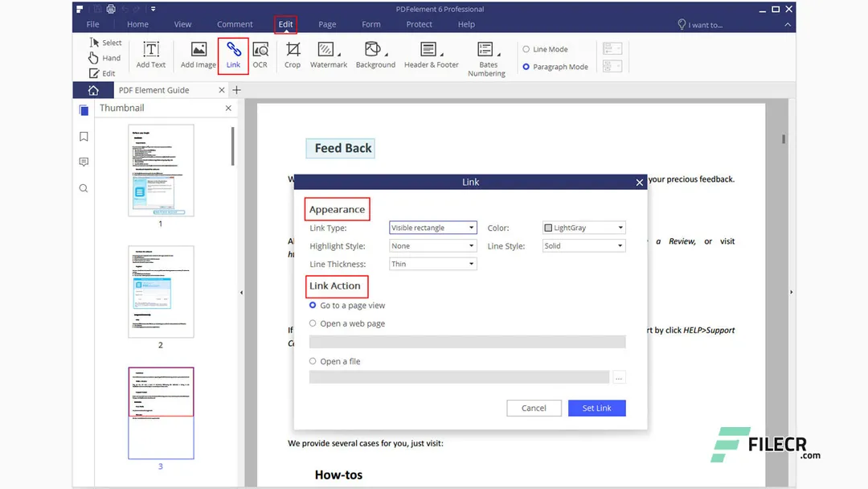Viewport: 868px width, 489px height.
Task: Open the Line Style dropdown
Action: tap(584, 246)
